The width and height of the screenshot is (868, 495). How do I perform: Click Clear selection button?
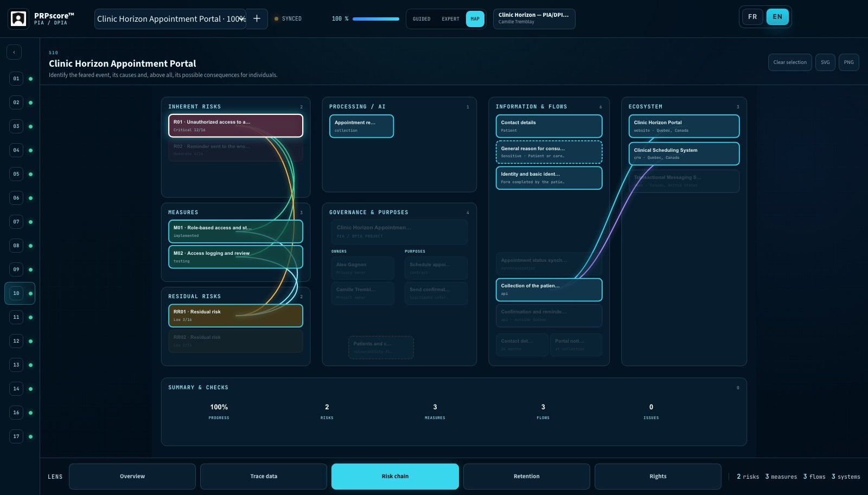(790, 62)
